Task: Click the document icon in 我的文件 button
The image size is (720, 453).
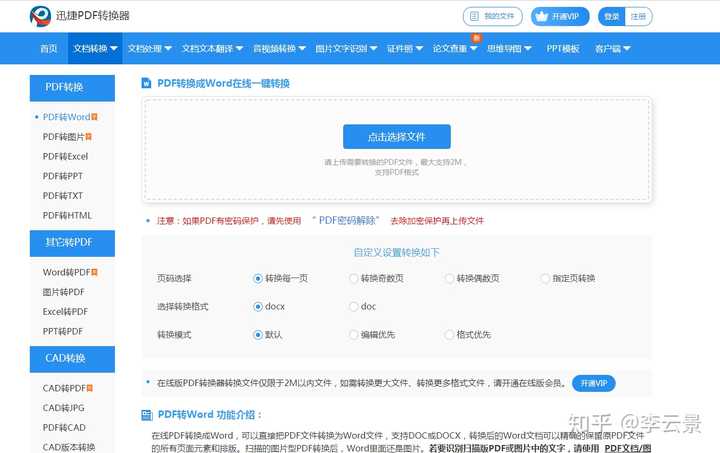Action: pyautogui.click(x=474, y=17)
